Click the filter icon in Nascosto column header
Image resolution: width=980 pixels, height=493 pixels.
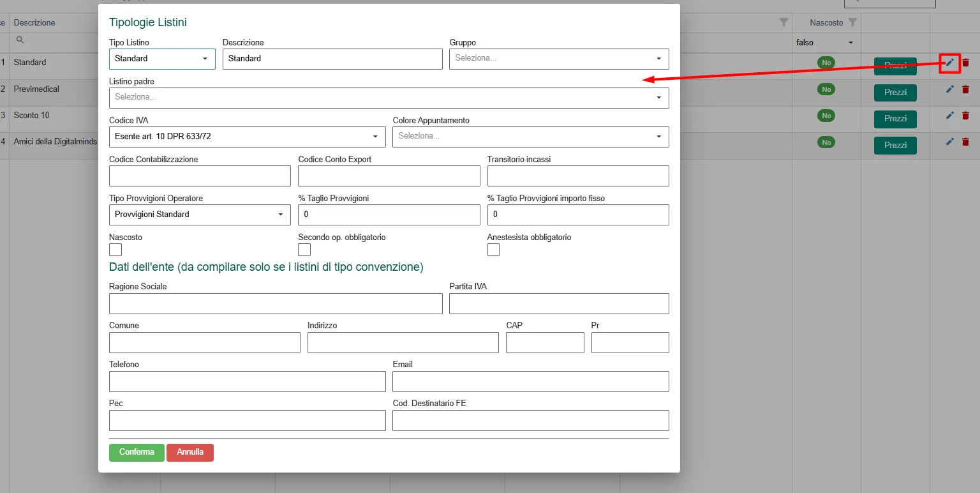coord(852,22)
